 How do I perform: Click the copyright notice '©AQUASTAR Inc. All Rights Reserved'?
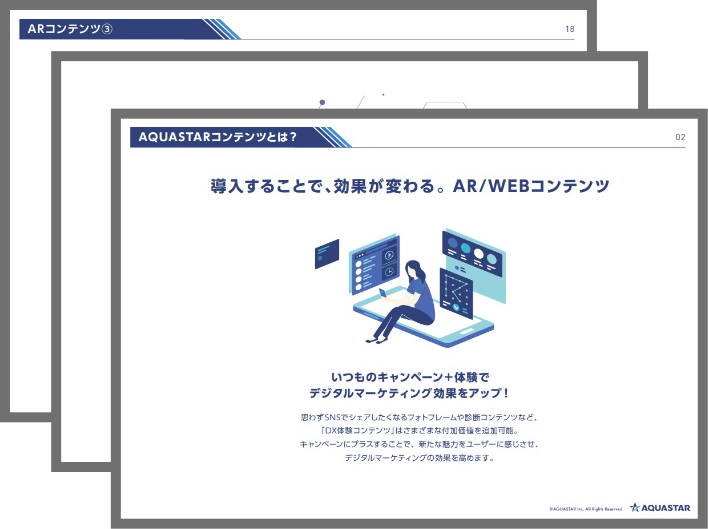pos(586,509)
